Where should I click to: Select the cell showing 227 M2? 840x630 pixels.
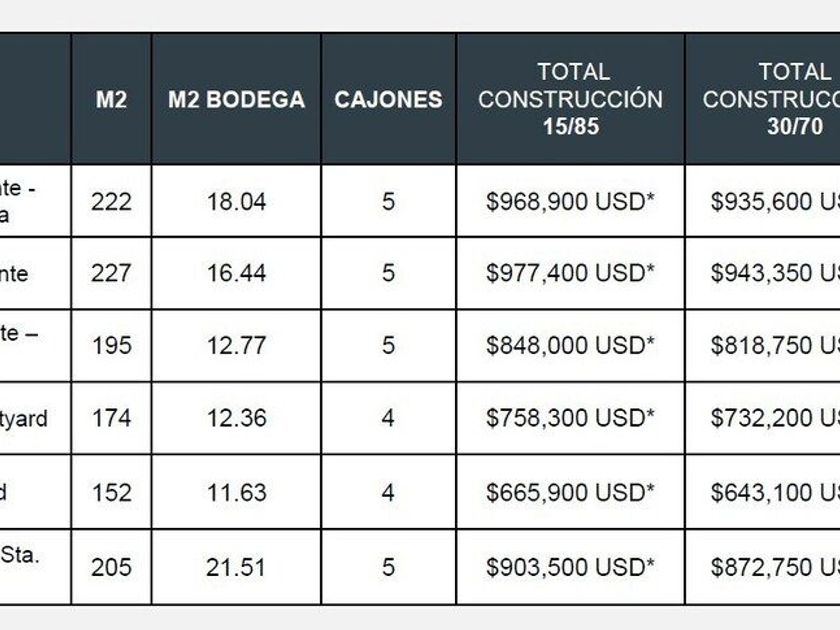pyautogui.click(x=111, y=273)
